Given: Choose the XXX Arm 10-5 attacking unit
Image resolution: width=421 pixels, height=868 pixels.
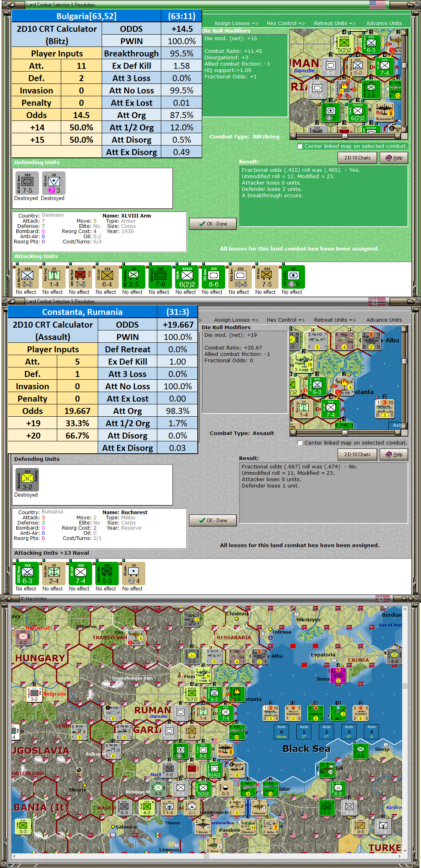Looking at the screenshot, I should coord(240,277).
